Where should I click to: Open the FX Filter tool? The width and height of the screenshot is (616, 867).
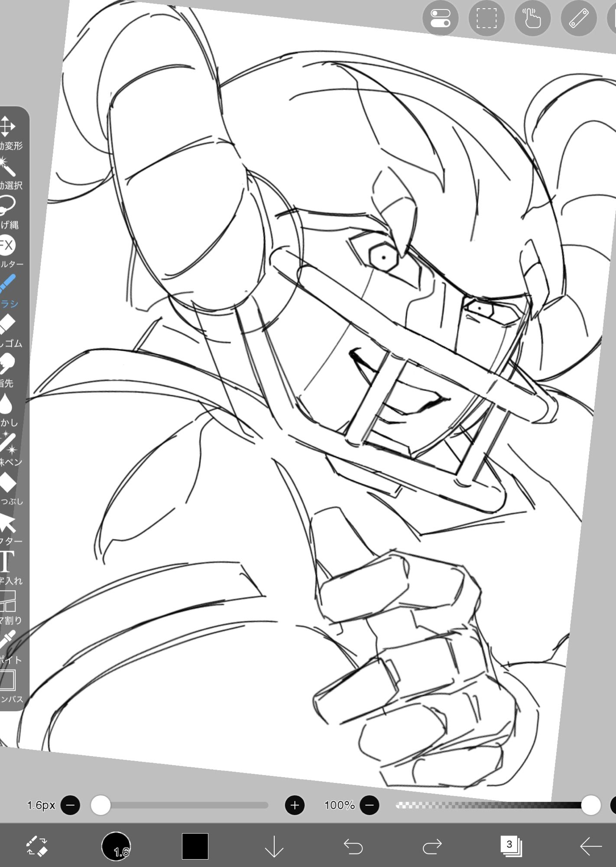click(x=7, y=245)
